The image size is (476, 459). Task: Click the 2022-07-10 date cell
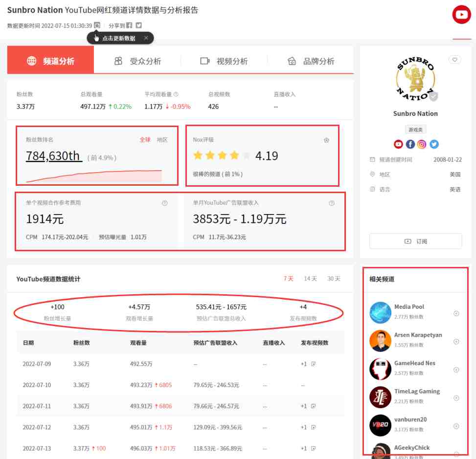click(x=37, y=385)
